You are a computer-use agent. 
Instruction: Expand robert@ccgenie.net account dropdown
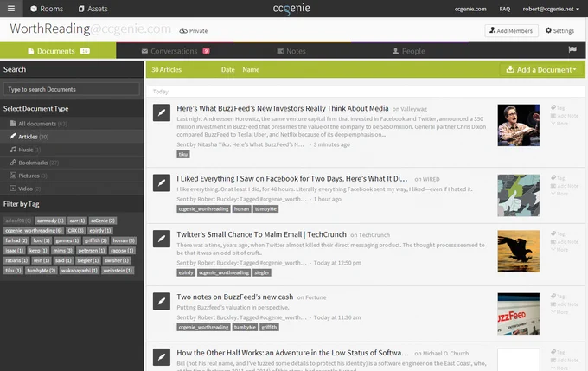point(551,9)
